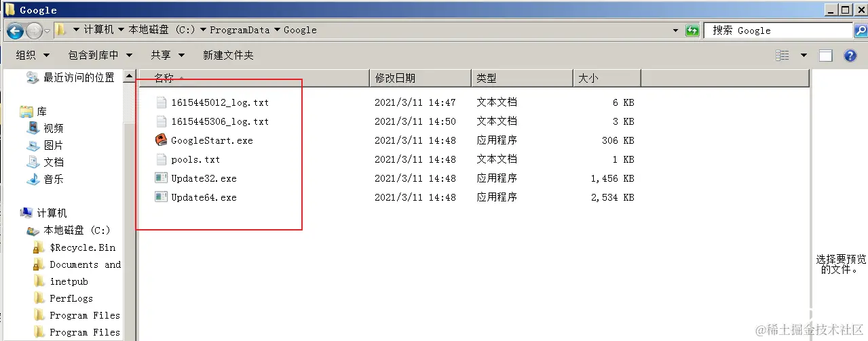Click the file name pools.txt
This screenshot has width=868, height=341.
[195, 159]
